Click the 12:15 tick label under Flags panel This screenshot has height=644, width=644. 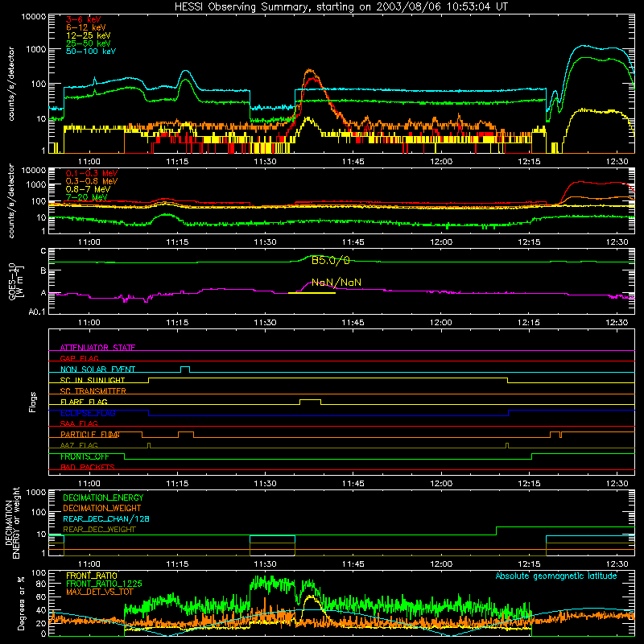click(x=529, y=484)
